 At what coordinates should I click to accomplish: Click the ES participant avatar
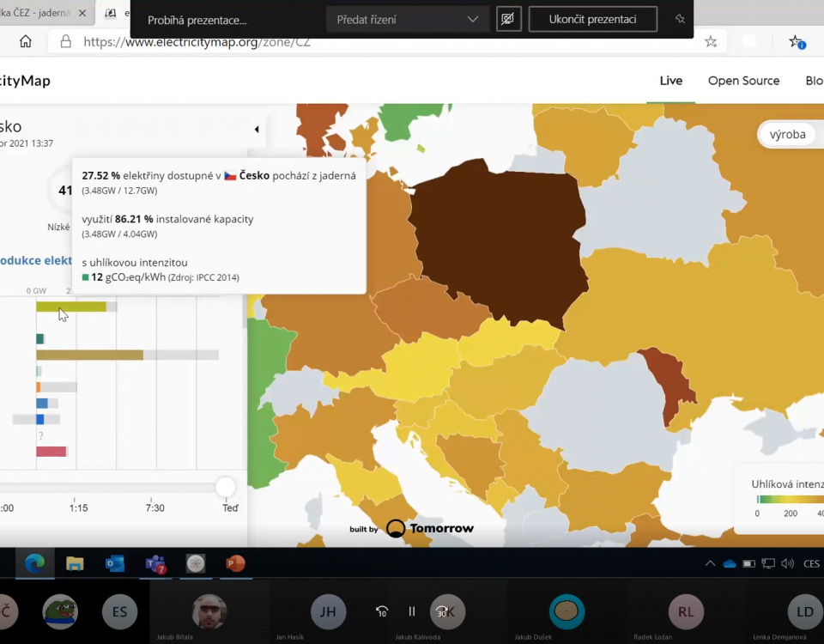click(x=120, y=611)
